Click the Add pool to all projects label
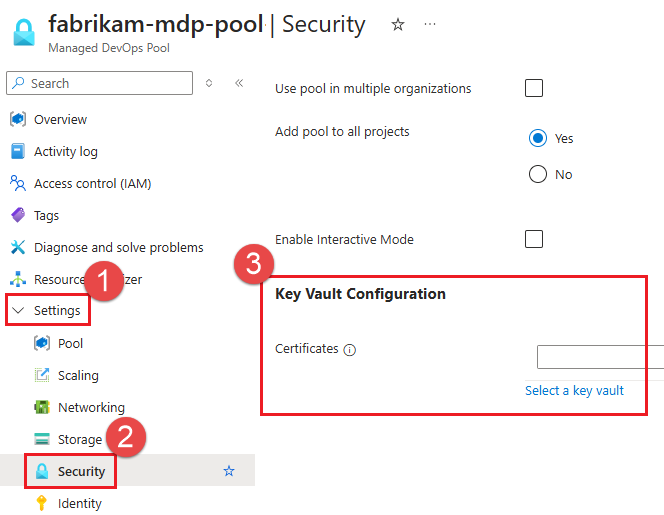The image size is (664, 515). point(342,132)
